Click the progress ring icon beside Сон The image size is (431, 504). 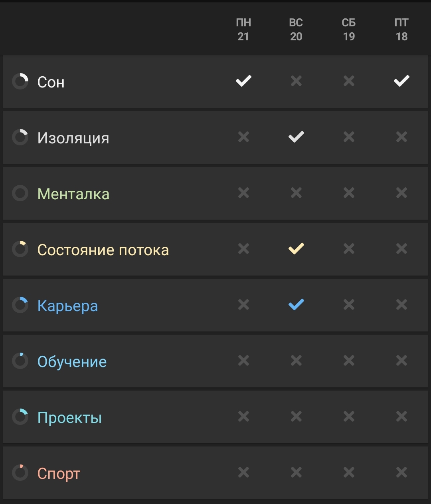[20, 81]
